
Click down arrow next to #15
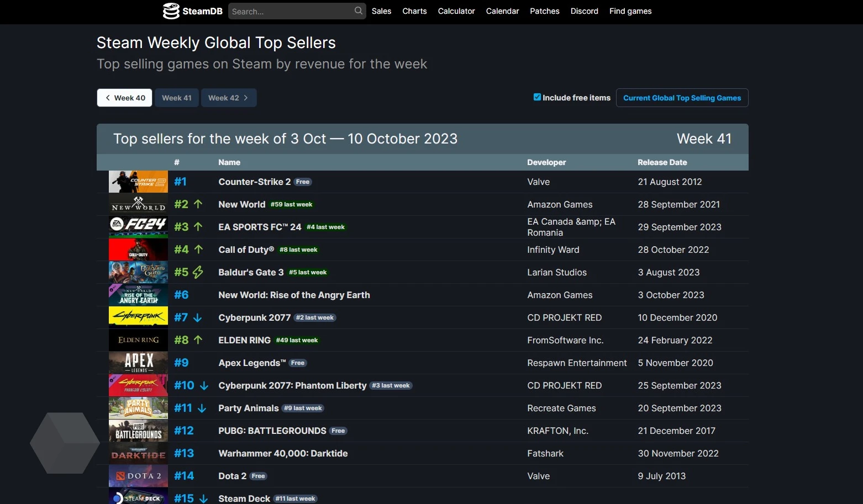pyautogui.click(x=203, y=498)
